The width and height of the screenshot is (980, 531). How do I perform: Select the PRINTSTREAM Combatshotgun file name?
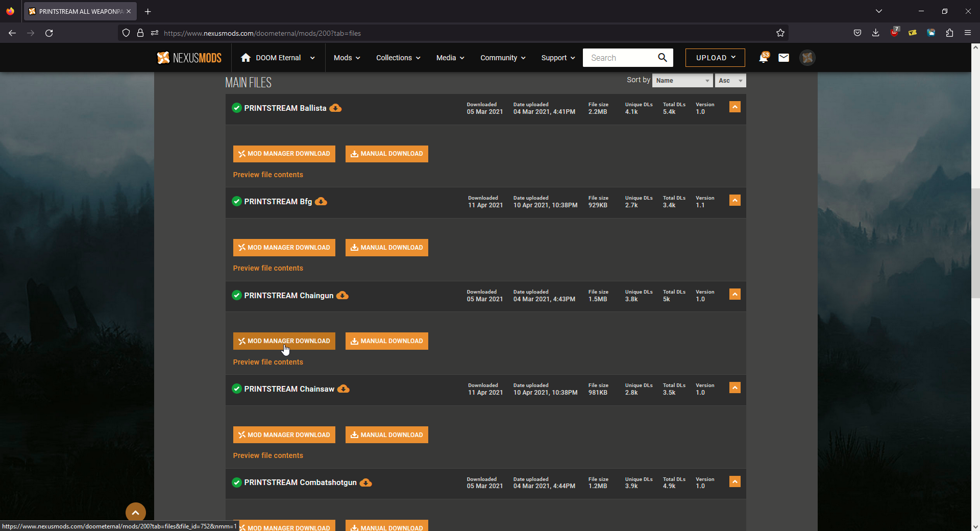tap(301, 482)
